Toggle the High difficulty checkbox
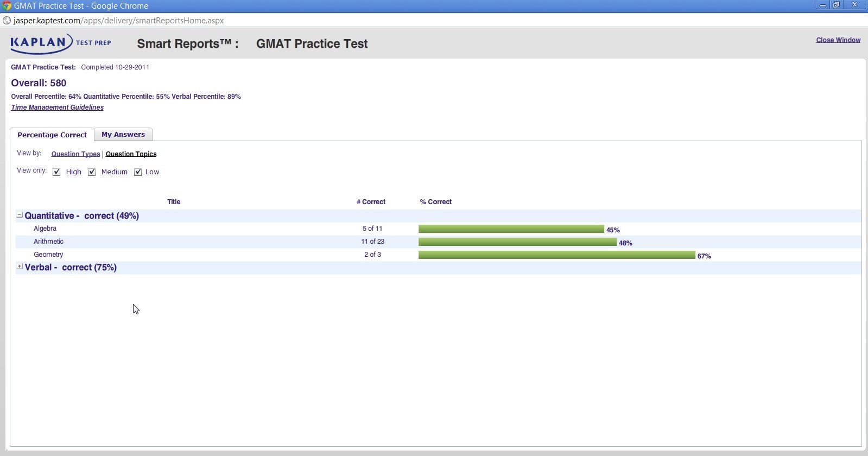 coord(56,172)
